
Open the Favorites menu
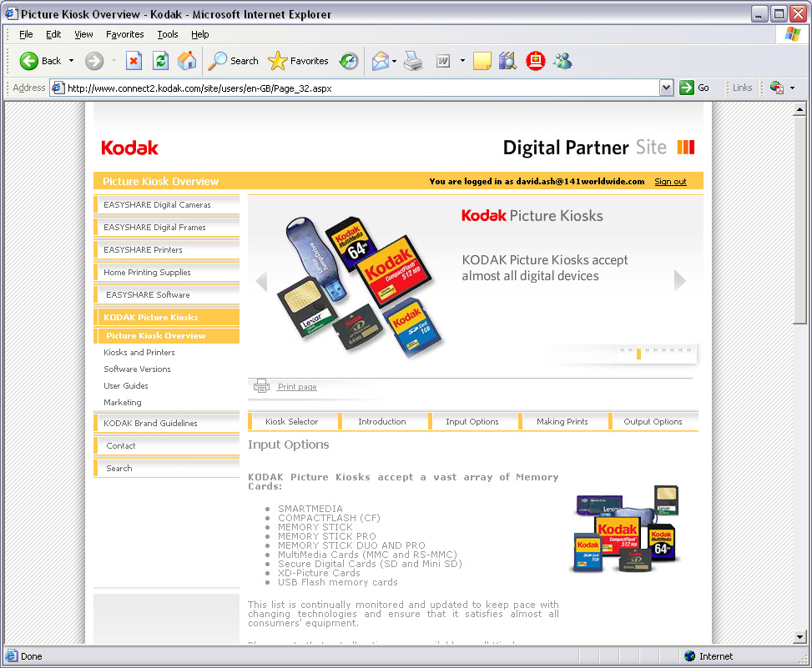[125, 35]
